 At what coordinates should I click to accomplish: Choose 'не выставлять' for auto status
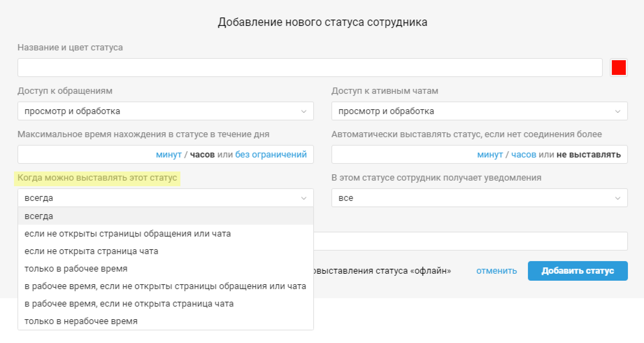point(589,154)
